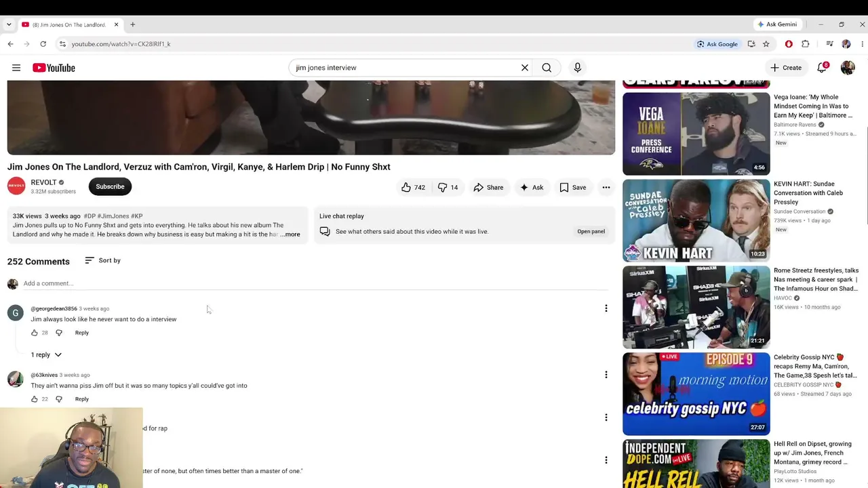This screenshot has height=488, width=868.
Task: Click the Ask button under the video
Action: [531, 187]
